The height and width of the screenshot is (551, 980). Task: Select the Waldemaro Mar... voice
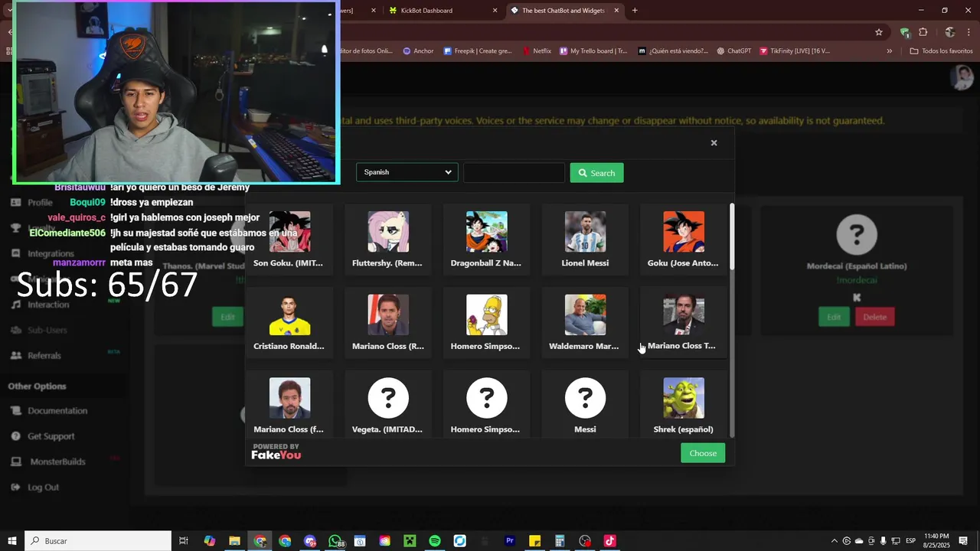pyautogui.click(x=585, y=322)
